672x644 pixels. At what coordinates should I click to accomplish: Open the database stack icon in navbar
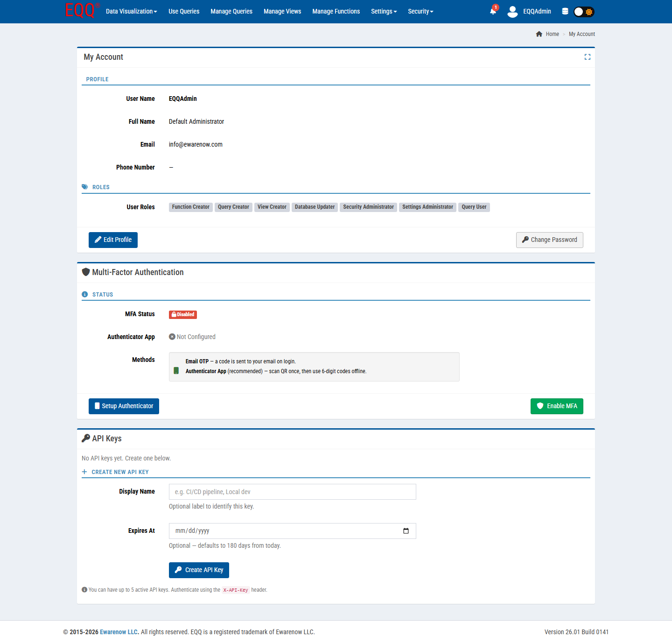565,11
